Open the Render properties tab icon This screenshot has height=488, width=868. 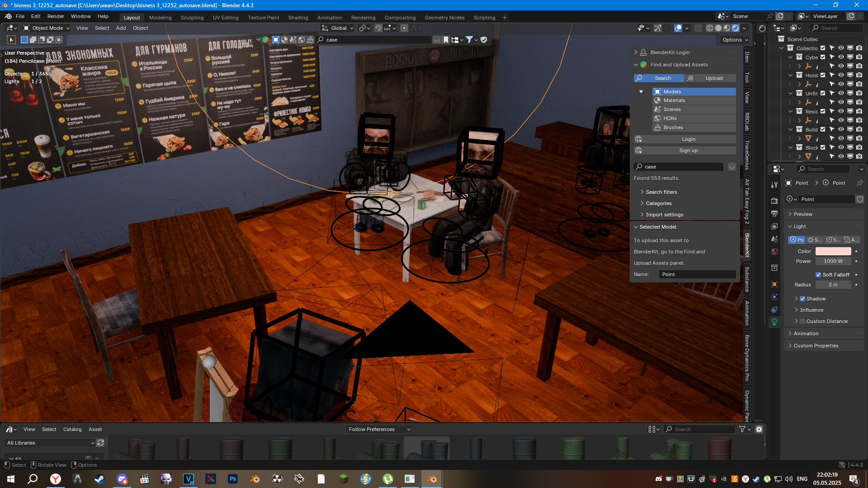pos(774,201)
